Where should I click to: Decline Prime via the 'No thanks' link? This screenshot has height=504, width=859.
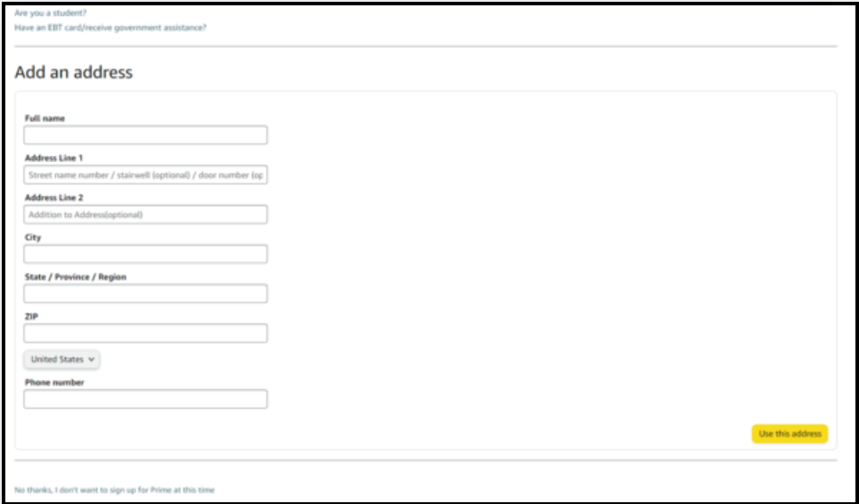114,490
